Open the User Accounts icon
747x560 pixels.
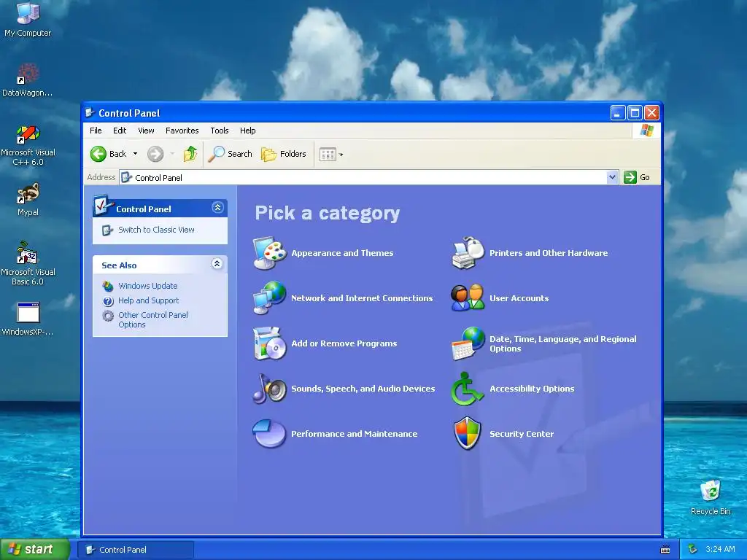468,298
